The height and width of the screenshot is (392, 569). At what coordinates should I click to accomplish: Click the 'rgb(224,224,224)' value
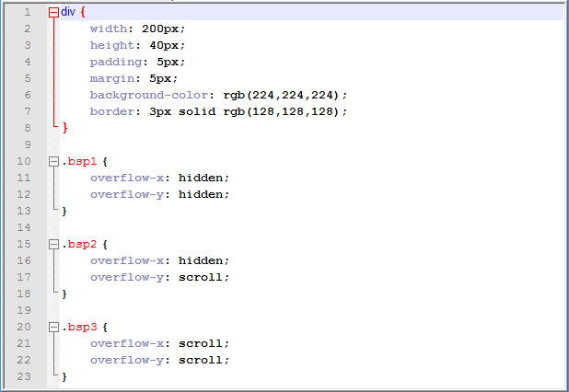(x=281, y=95)
